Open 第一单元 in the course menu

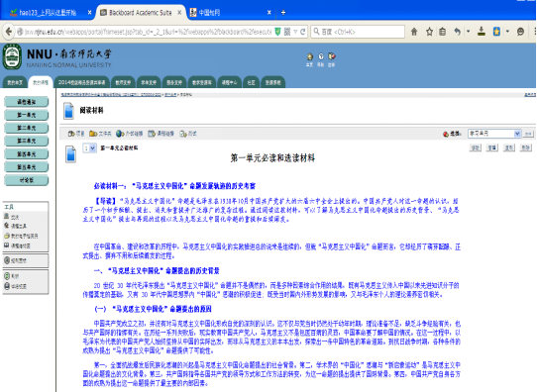[27, 115]
